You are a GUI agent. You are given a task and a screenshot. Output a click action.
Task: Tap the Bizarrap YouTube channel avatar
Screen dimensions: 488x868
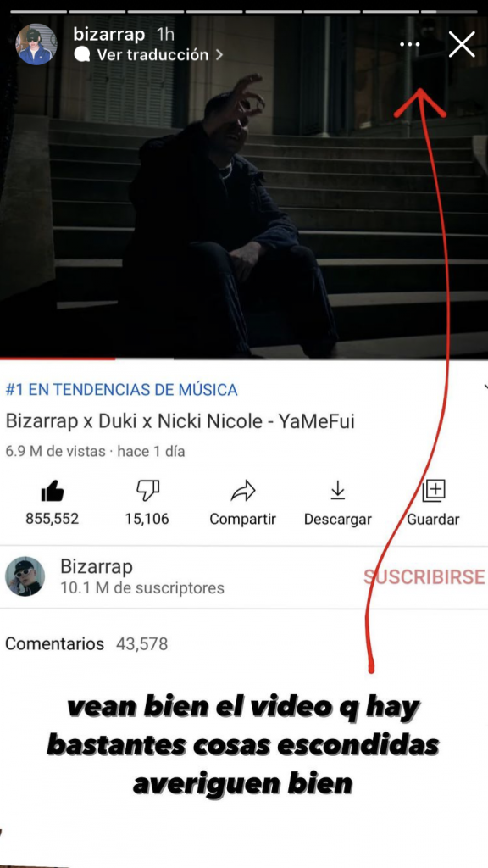(25, 576)
